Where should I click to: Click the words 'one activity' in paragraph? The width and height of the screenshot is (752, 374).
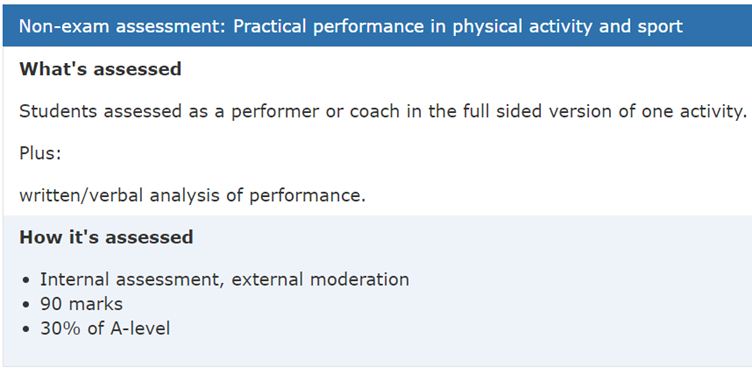point(691,112)
